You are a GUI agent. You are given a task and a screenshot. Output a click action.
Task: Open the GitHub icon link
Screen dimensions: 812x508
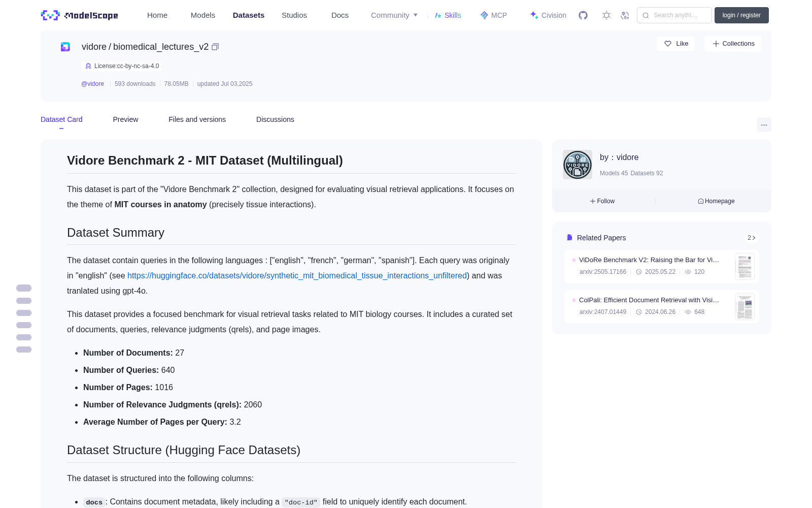583,15
